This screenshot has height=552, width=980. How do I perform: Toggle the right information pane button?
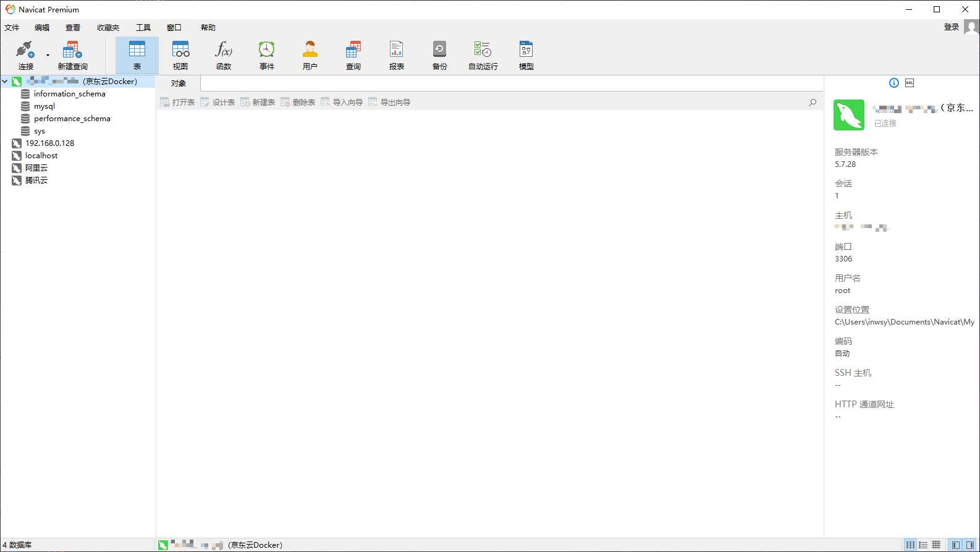point(970,545)
